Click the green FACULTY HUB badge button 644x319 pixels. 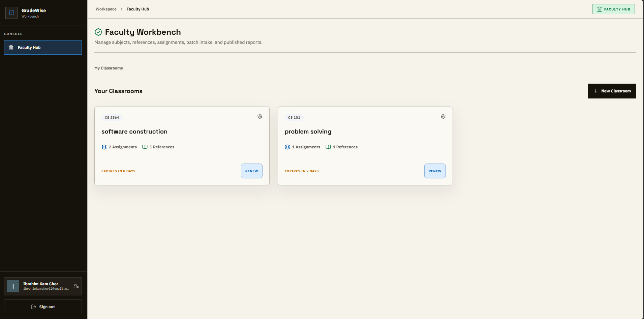point(613,9)
